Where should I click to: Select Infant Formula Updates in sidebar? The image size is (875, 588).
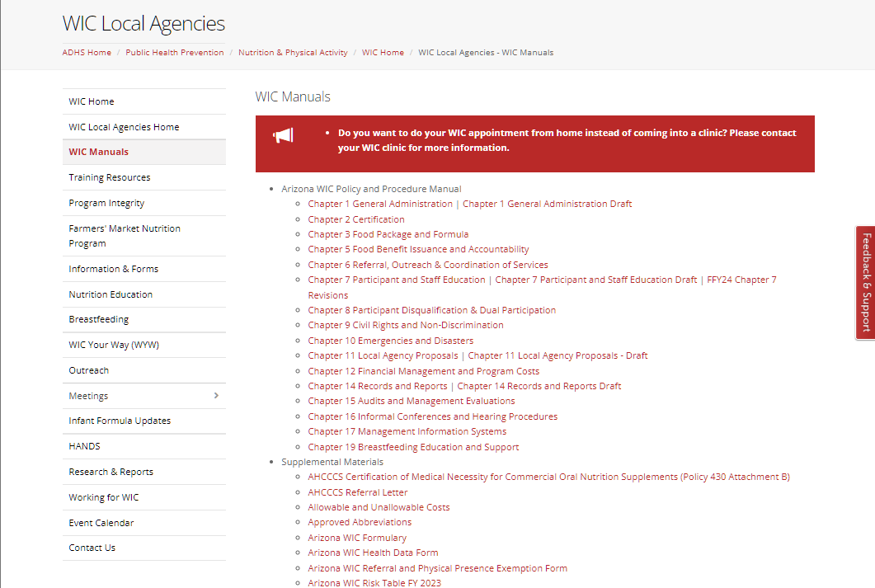120,421
